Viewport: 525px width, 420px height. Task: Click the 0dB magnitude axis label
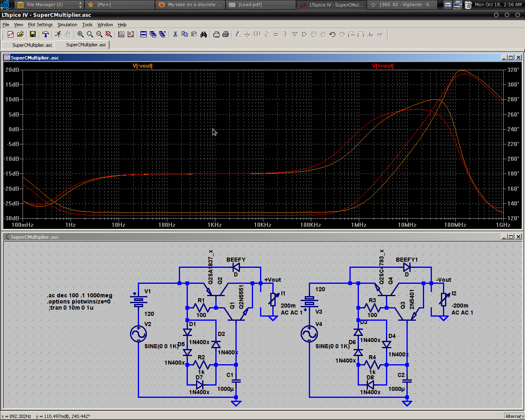[14, 129]
